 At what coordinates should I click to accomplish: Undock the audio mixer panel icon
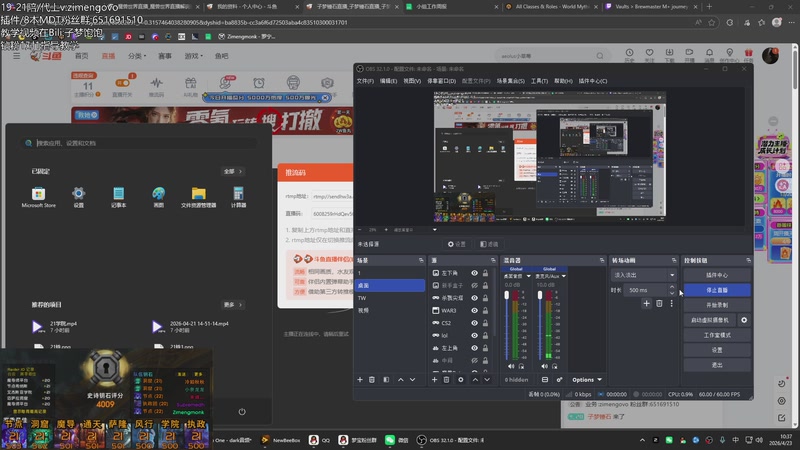click(x=602, y=260)
